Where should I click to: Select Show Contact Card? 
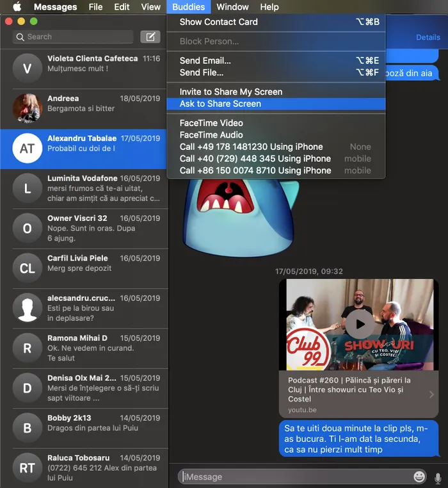click(x=276, y=22)
